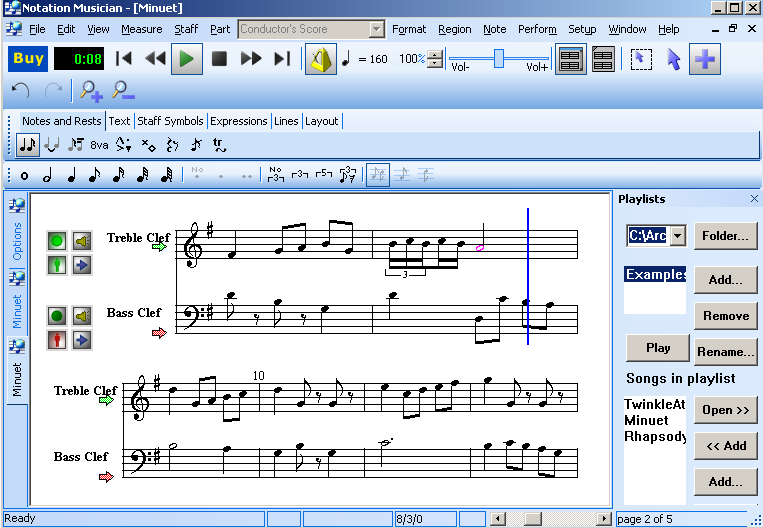Open the Text palette tab
The height and width of the screenshot is (528, 763).
pos(119,121)
